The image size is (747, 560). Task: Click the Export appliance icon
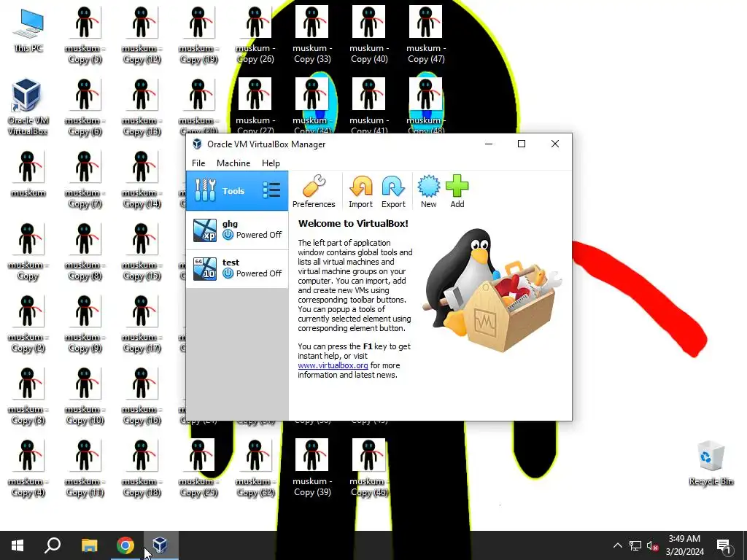[x=393, y=191]
